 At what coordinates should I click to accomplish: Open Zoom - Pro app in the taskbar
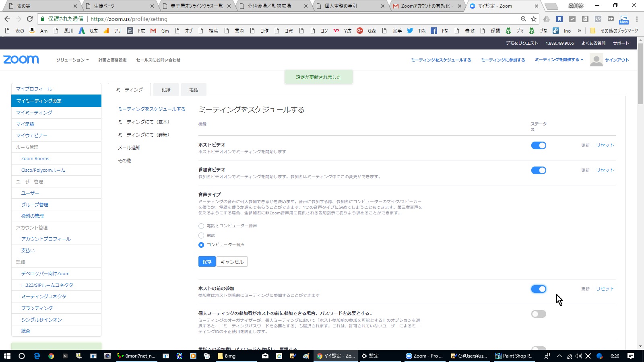[425, 356]
